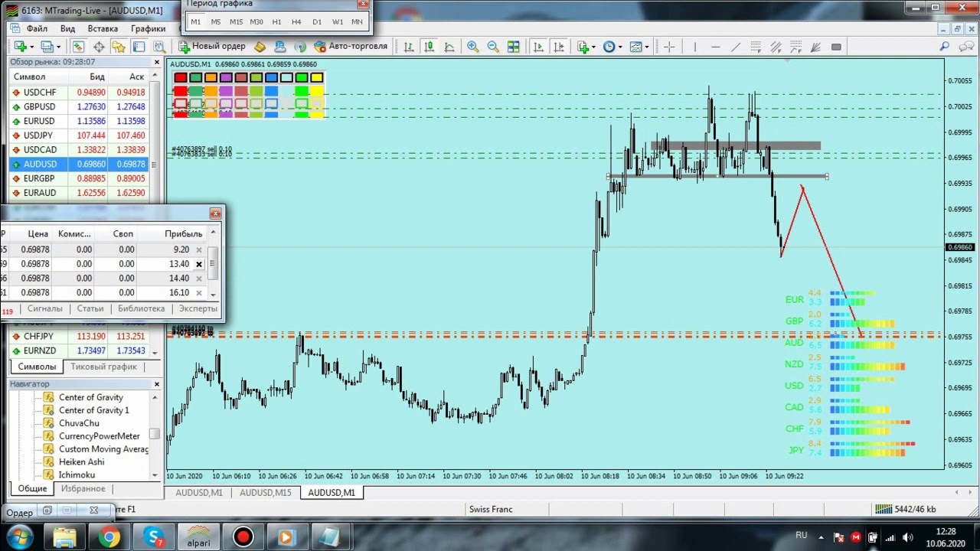Zoom in on the chart
Image resolution: width=980 pixels, height=551 pixels.
(x=472, y=47)
